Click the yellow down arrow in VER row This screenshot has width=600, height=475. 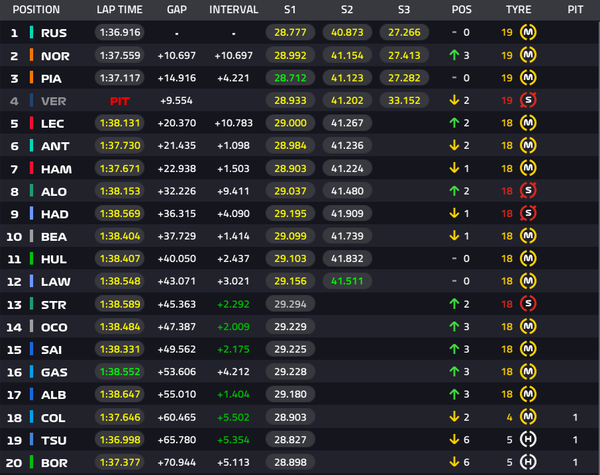pos(454,100)
